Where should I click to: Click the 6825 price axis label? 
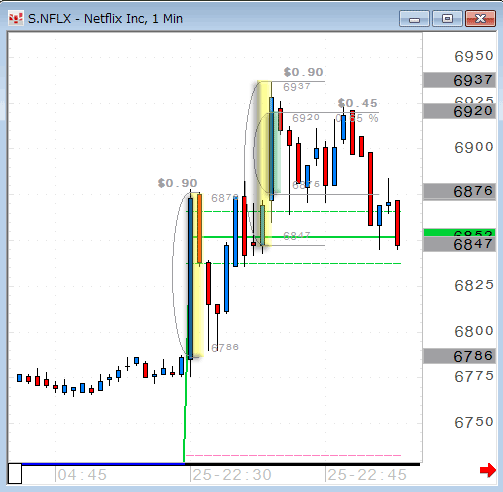pyautogui.click(x=474, y=285)
